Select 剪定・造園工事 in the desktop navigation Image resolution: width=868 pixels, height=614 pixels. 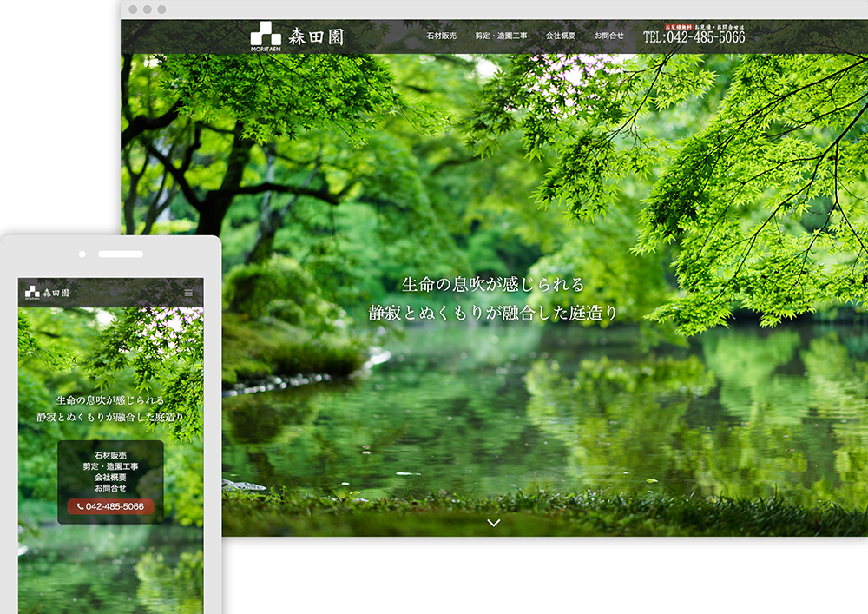tap(501, 36)
